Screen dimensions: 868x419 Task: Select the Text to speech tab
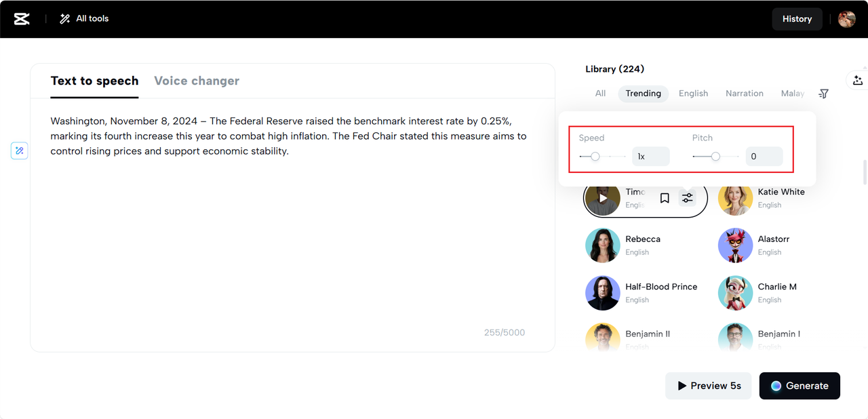tap(94, 81)
